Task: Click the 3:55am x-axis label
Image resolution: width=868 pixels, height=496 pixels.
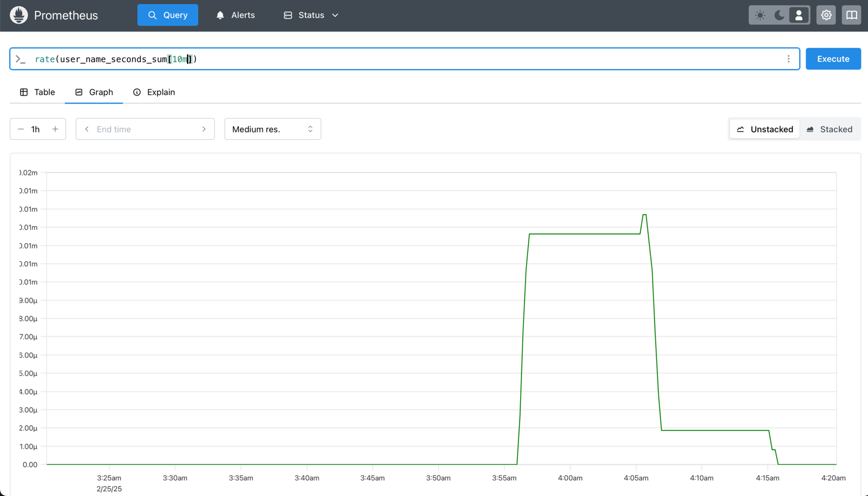Action: click(x=504, y=478)
